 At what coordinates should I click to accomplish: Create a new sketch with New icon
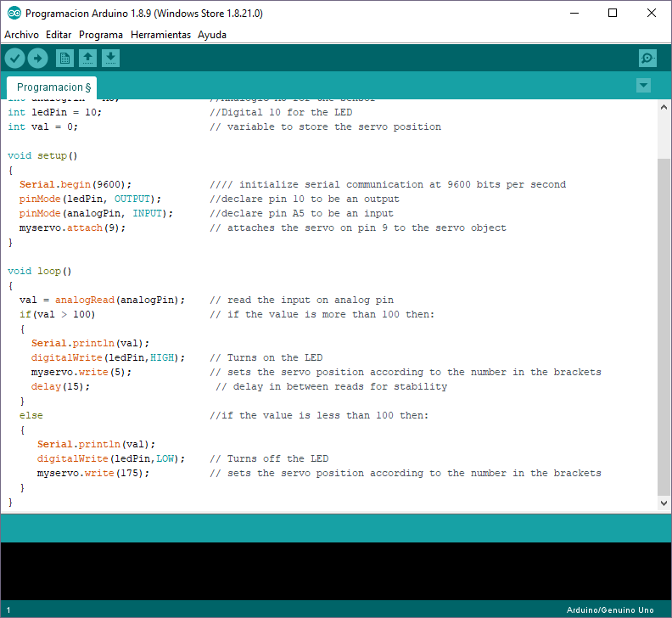(x=64, y=58)
